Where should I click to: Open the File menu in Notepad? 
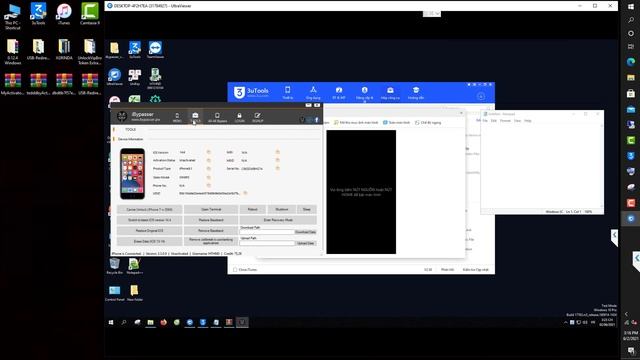(x=485, y=121)
